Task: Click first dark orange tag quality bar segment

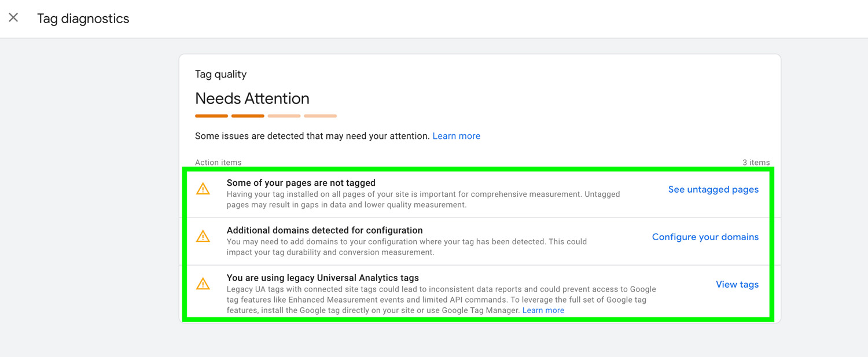Action: (x=211, y=116)
